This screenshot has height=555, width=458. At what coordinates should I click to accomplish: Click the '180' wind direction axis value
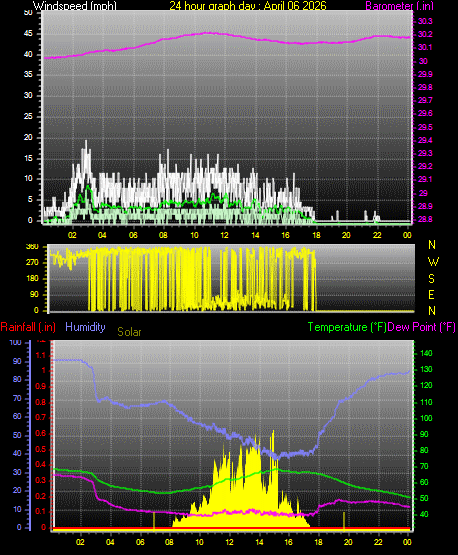click(32, 279)
